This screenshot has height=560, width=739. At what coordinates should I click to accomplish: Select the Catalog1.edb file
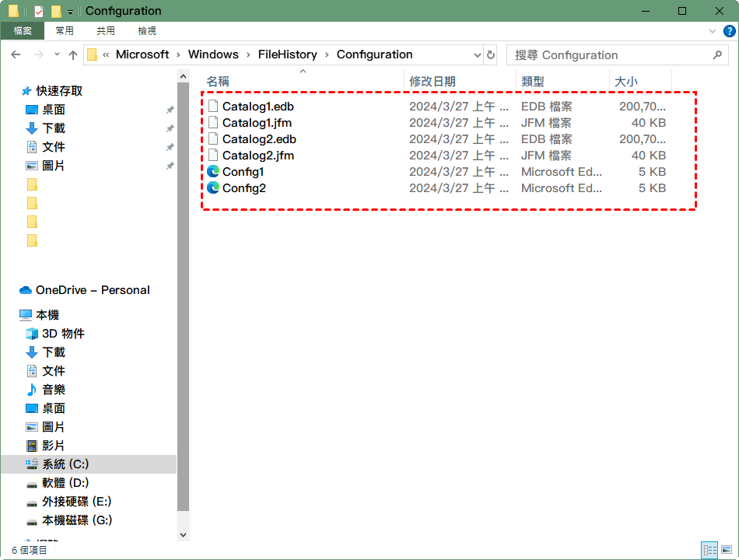(x=258, y=107)
